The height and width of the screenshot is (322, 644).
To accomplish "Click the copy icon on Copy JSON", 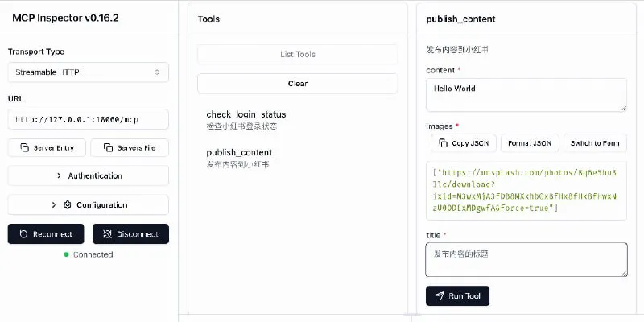I will pyautogui.click(x=443, y=143).
